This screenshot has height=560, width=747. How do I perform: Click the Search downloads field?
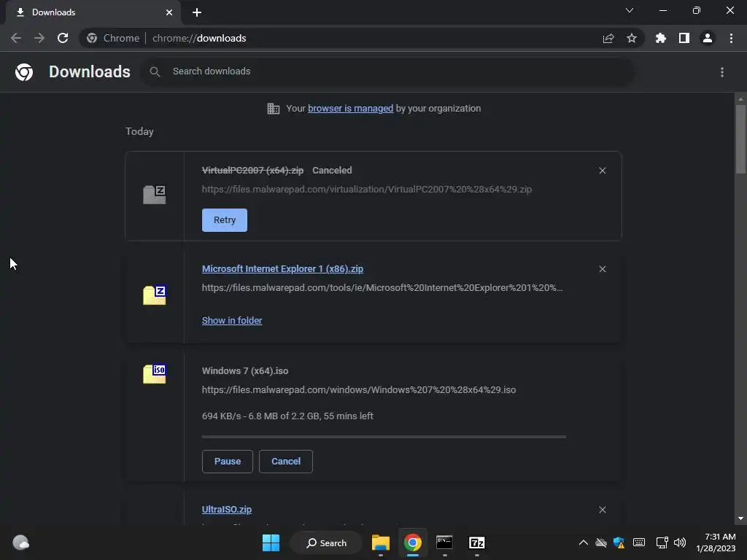387,71
